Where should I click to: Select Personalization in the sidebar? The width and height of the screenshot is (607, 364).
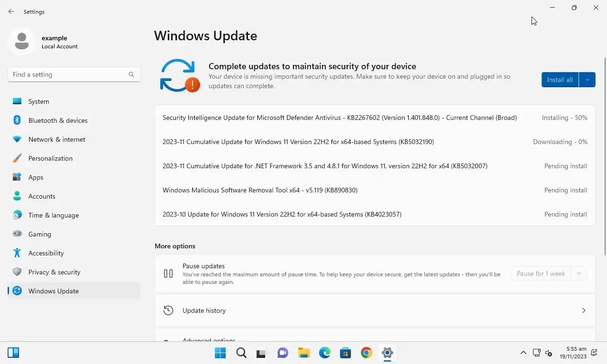pyautogui.click(x=74, y=158)
